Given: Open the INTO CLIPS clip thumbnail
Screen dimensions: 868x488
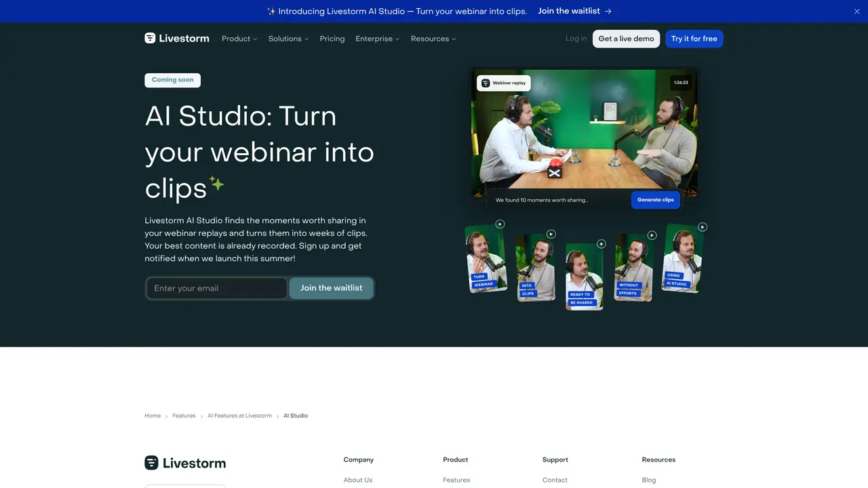Looking at the screenshot, I should click(x=536, y=268).
